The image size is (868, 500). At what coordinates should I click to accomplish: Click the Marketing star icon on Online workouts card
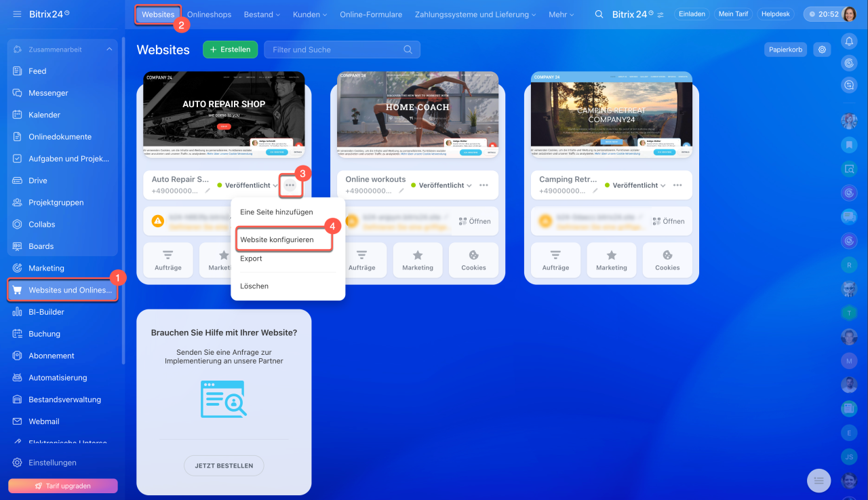418,255
